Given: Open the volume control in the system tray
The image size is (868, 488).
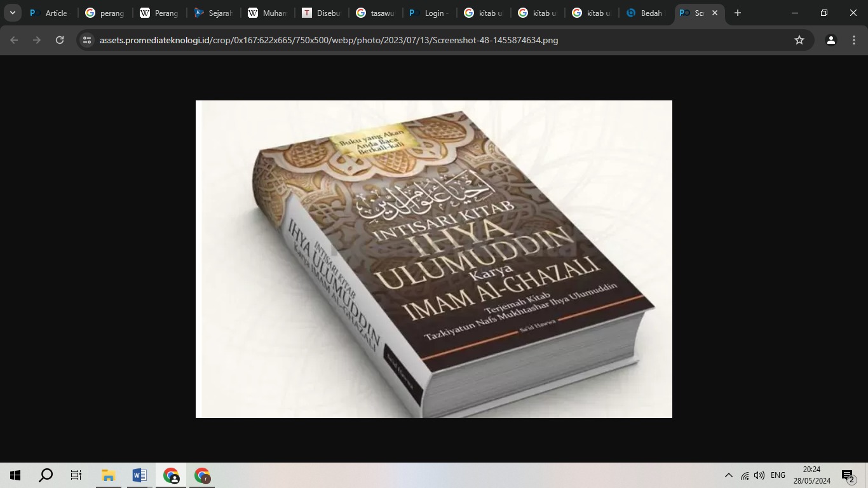Looking at the screenshot, I should (759, 475).
